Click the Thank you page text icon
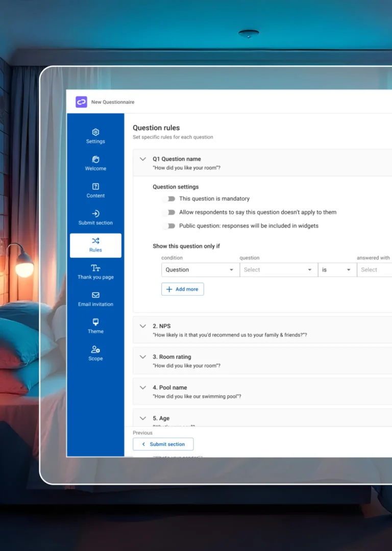 95,268
